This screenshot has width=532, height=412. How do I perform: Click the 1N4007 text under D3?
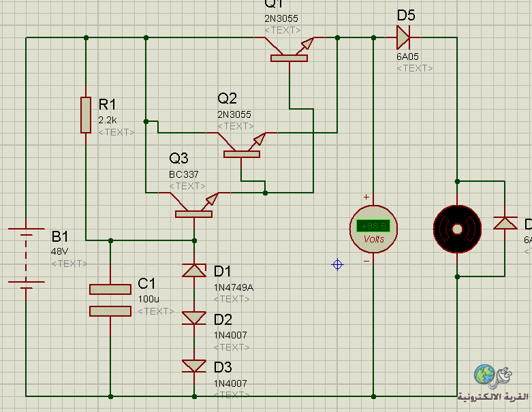click(230, 383)
